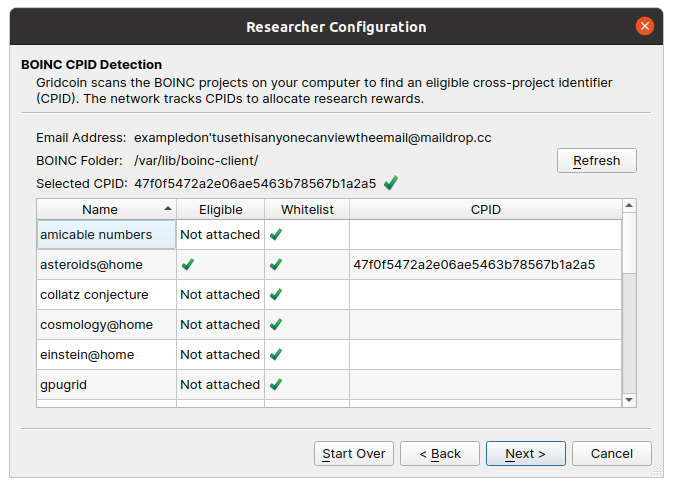
Task: Sort table by Eligible column header
Action: point(221,209)
